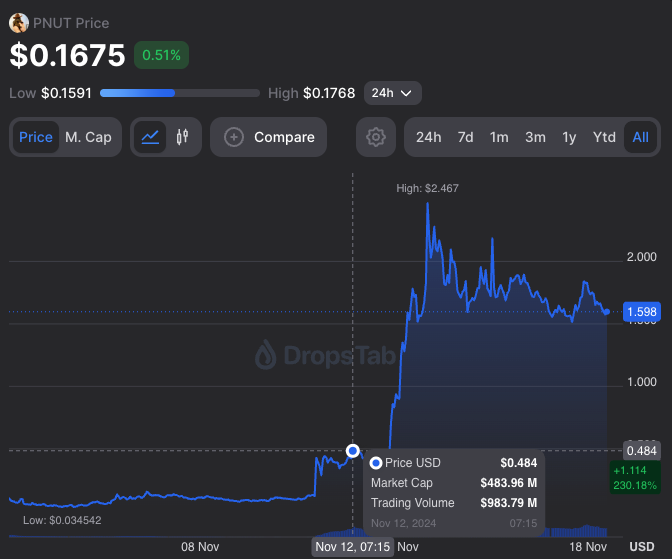Click the USD currency label
672x559 pixels.
pos(642,547)
